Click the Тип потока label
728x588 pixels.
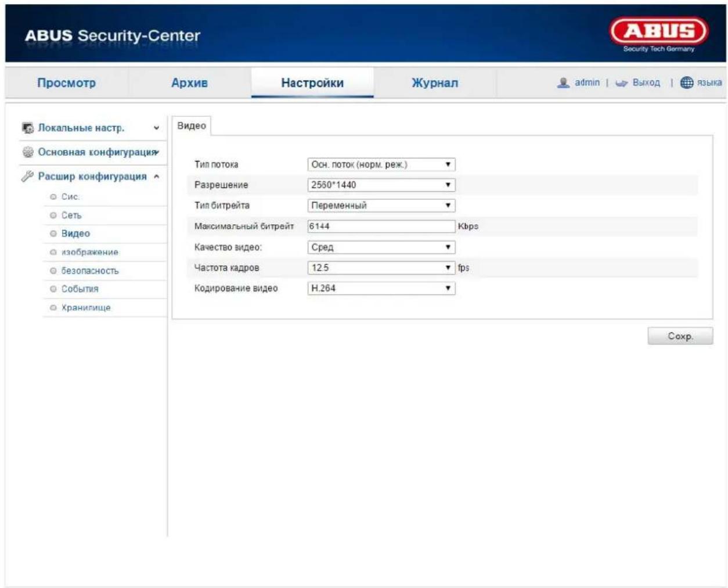(x=216, y=164)
